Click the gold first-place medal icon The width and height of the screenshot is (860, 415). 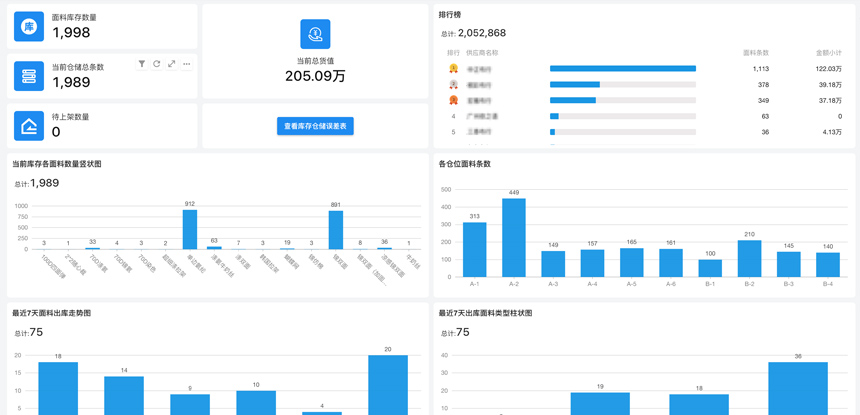[453, 69]
